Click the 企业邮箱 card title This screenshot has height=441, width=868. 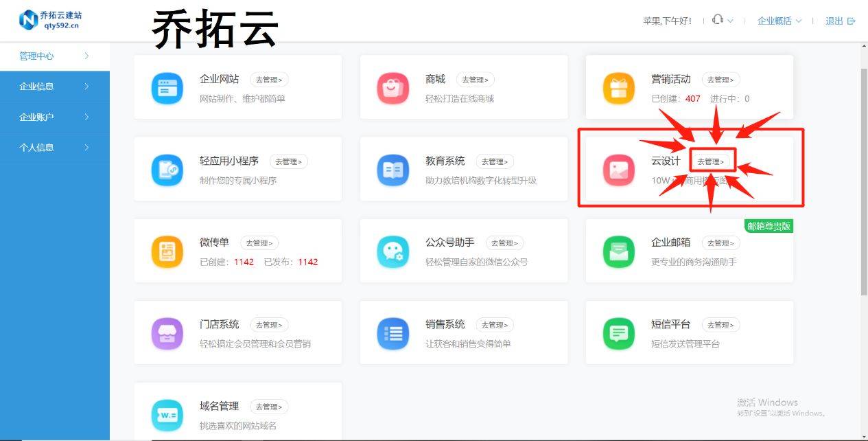[671, 242]
